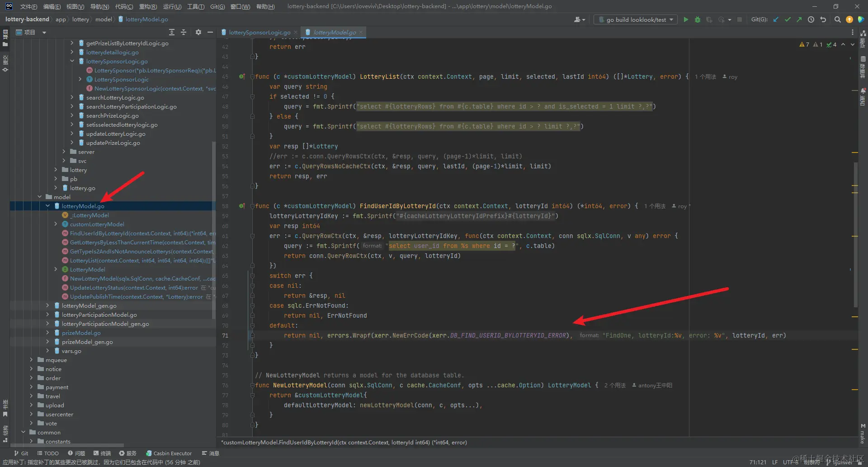Open the TODO tool window

click(48, 453)
